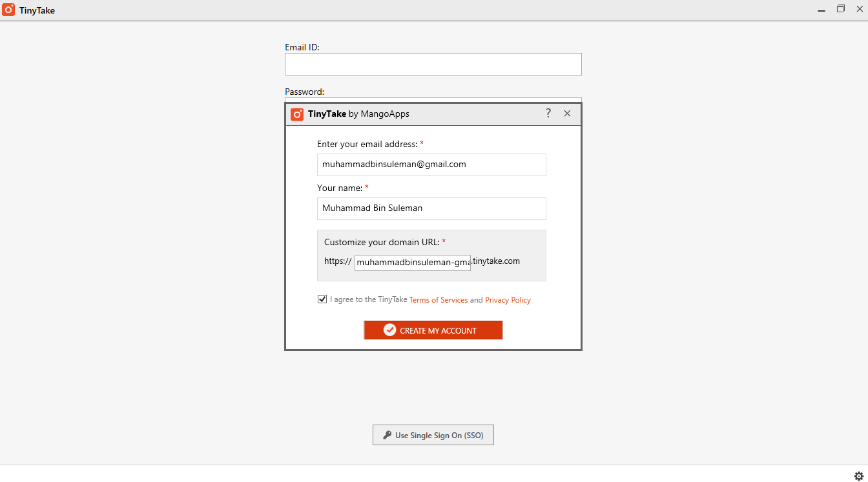Click the TinyTake logo in the main title bar
Screen dimensions: 868x482
click(x=8, y=10)
